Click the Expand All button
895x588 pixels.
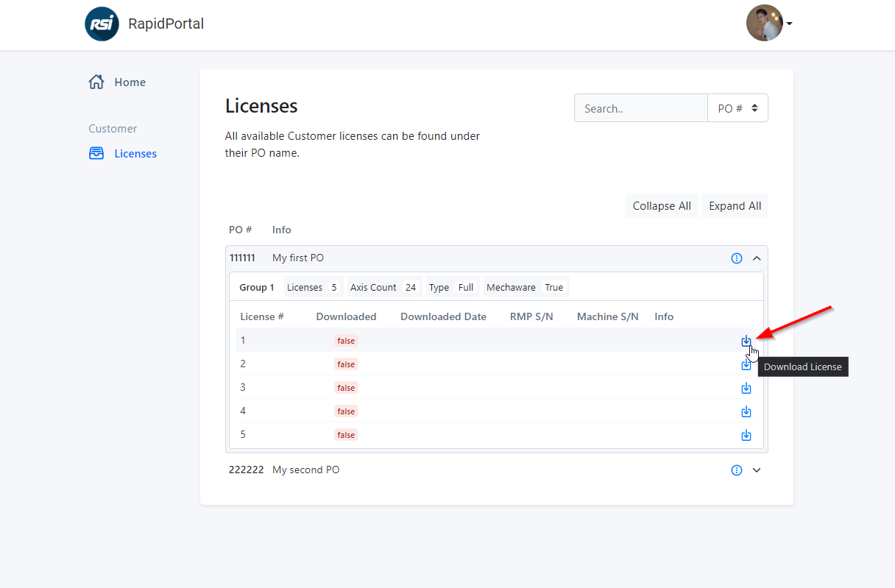pos(735,206)
